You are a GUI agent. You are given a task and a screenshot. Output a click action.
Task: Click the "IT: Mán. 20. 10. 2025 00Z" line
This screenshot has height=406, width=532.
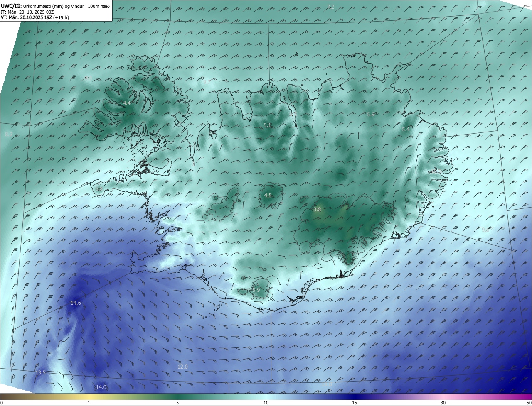[x=27, y=12]
